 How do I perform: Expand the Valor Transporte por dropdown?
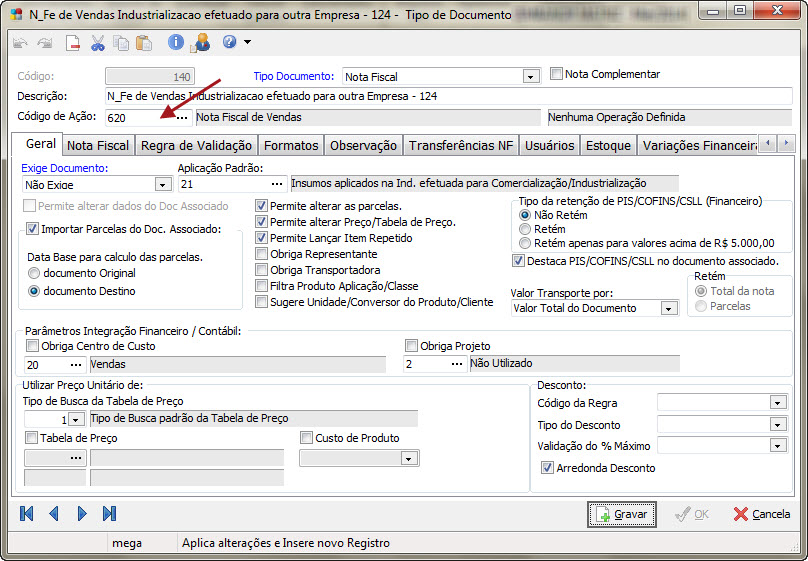(669, 308)
